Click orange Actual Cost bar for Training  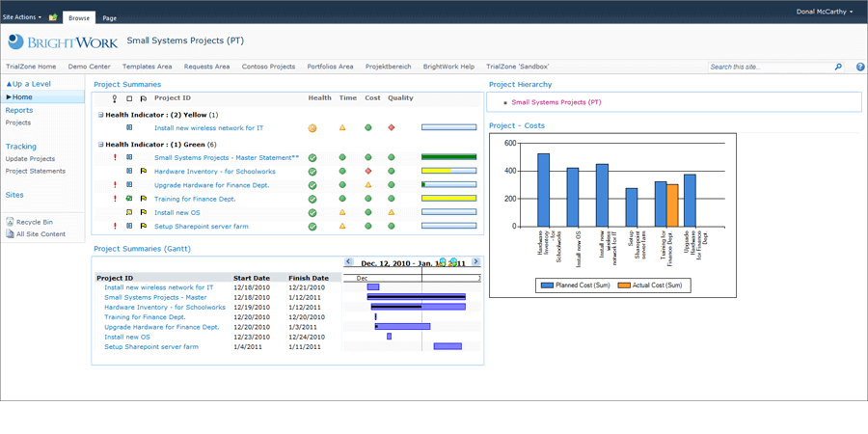[672, 205]
